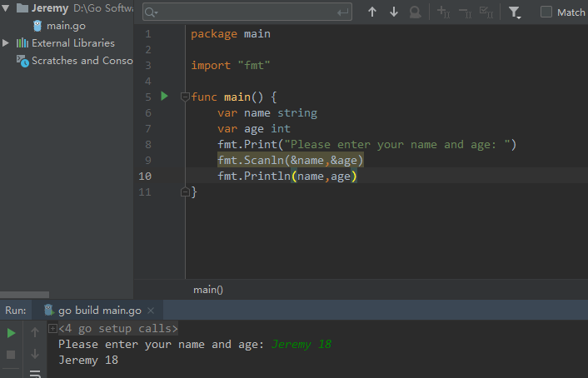Click main() in the breadcrumb bar

tap(208, 290)
